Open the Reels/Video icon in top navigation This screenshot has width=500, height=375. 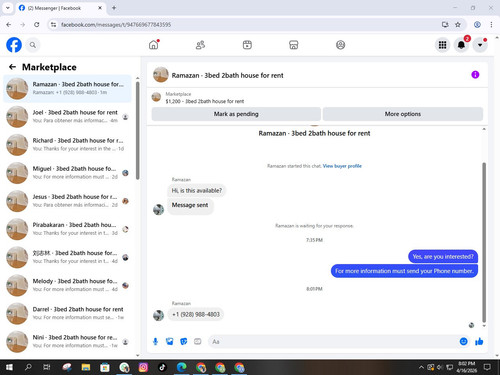247,45
